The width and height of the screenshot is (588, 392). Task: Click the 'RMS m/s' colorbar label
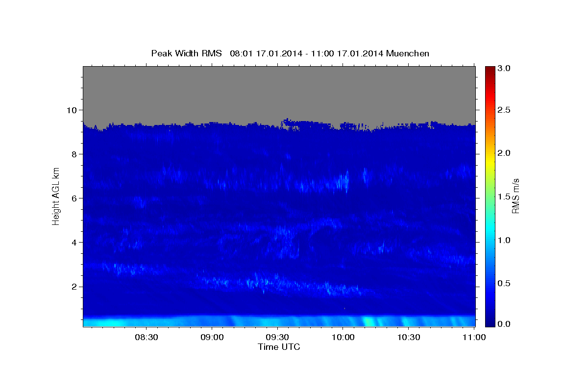(x=515, y=196)
